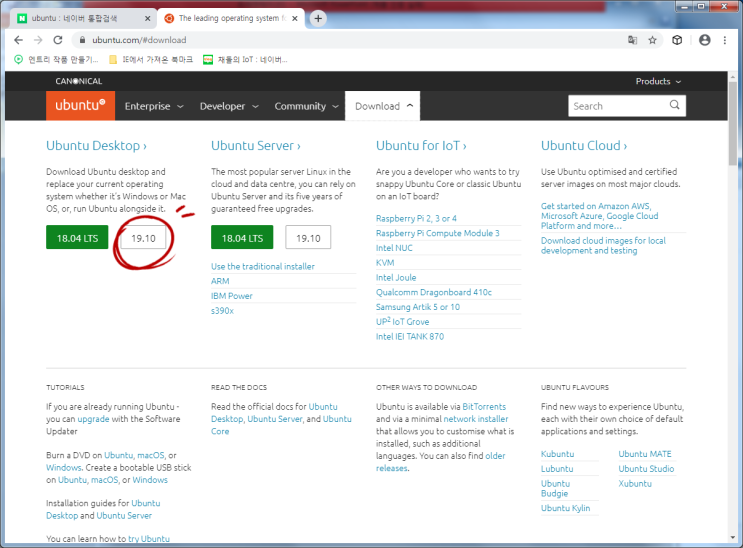
Task: Select the Ubuntu leading operating system tab
Action: coord(230,18)
